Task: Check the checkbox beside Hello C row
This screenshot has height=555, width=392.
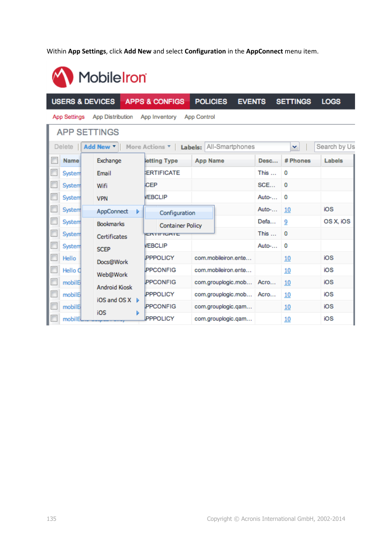Action: point(54,270)
